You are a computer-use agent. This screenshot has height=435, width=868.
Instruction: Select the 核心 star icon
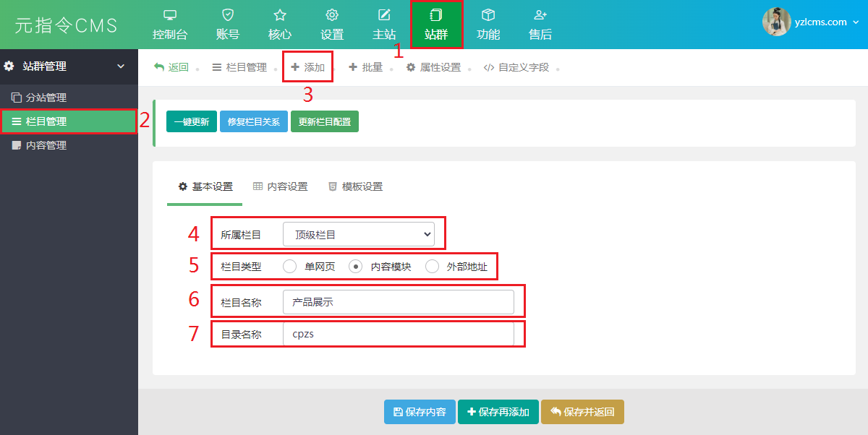click(280, 14)
